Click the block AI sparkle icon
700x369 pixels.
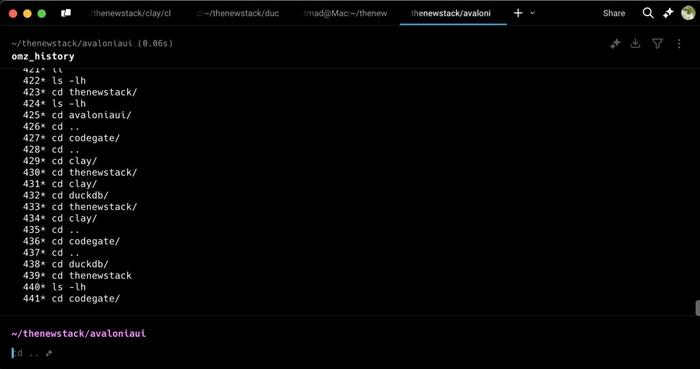point(615,43)
